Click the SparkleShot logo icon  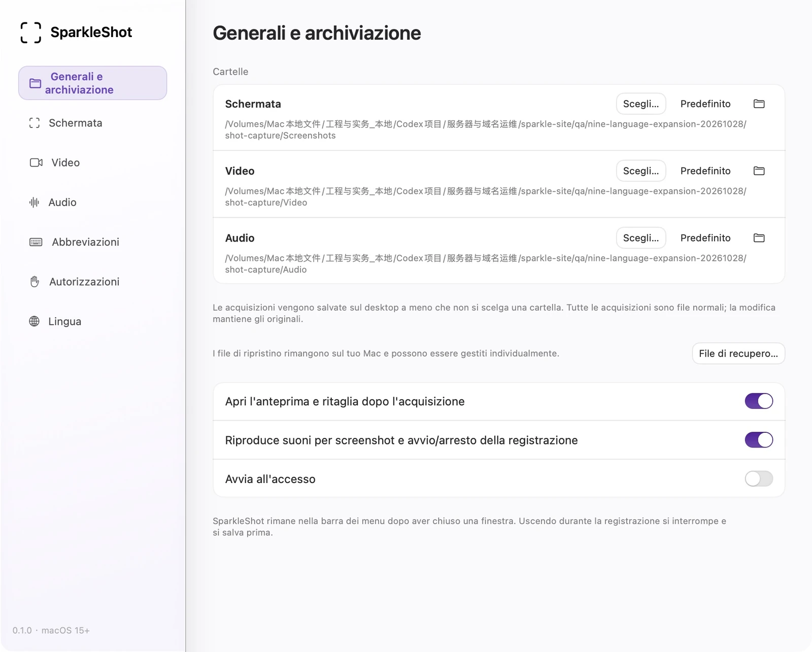coord(30,32)
